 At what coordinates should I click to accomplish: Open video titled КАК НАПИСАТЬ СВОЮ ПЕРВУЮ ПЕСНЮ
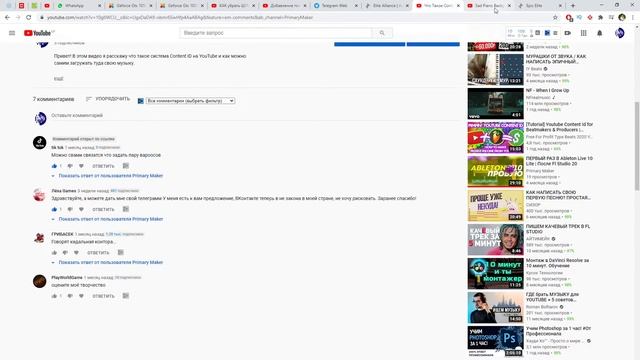(x=558, y=195)
